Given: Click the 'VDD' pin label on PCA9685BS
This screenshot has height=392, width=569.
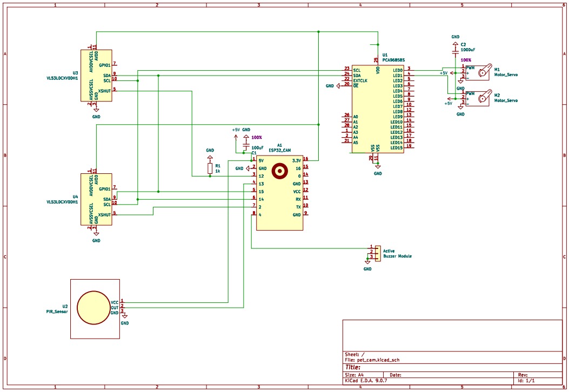Looking at the screenshot, I should click(x=378, y=70).
